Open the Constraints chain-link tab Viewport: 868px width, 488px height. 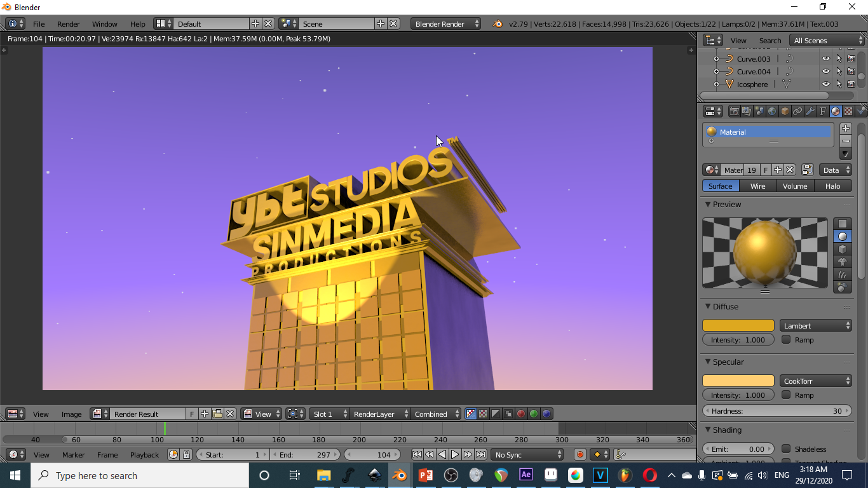[x=797, y=111]
